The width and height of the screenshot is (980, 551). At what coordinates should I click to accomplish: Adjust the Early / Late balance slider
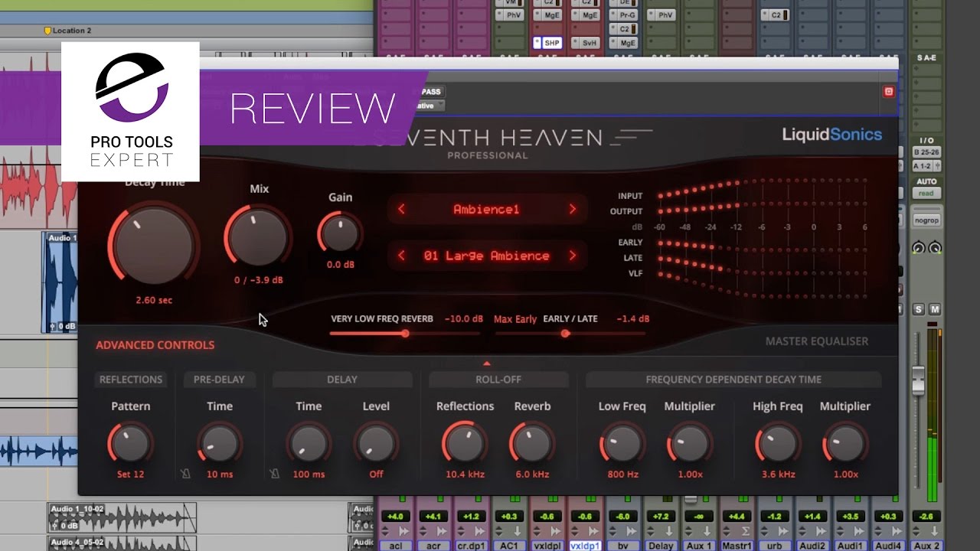pyautogui.click(x=565, y=333)
